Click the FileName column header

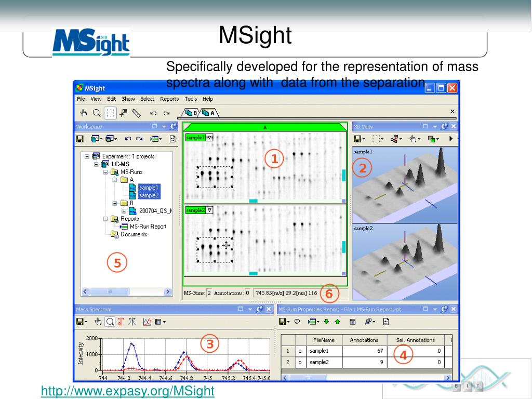pyautogui.click(x=324, y=340)
